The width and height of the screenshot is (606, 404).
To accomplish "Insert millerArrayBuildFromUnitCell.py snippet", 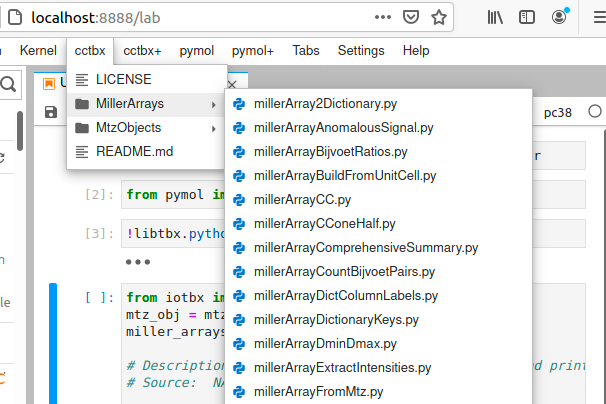I will [378, 176].
